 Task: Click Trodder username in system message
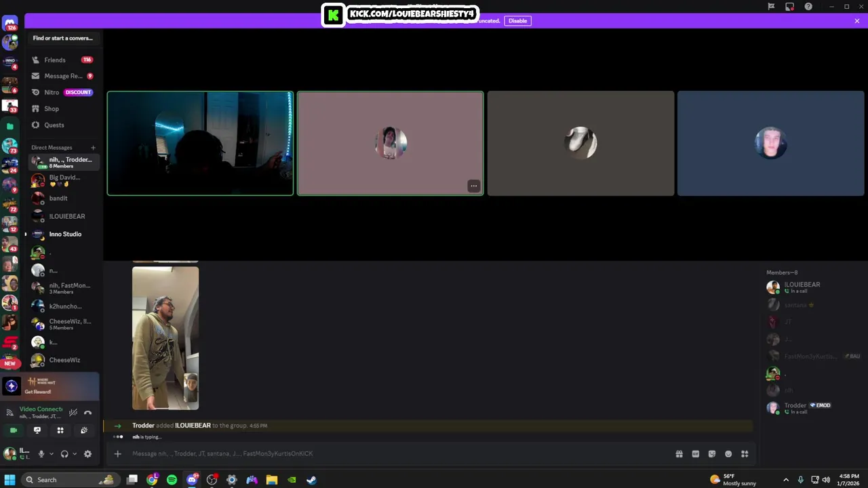tap(143, 426)
